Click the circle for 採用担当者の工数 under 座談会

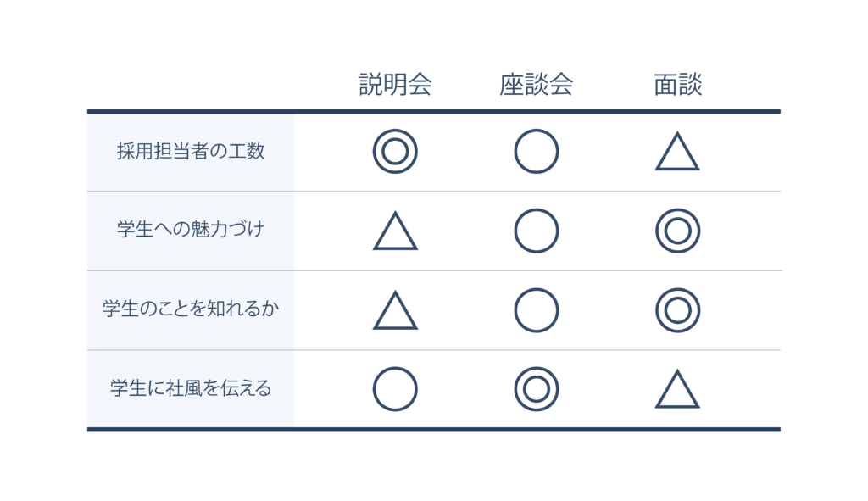537,151
